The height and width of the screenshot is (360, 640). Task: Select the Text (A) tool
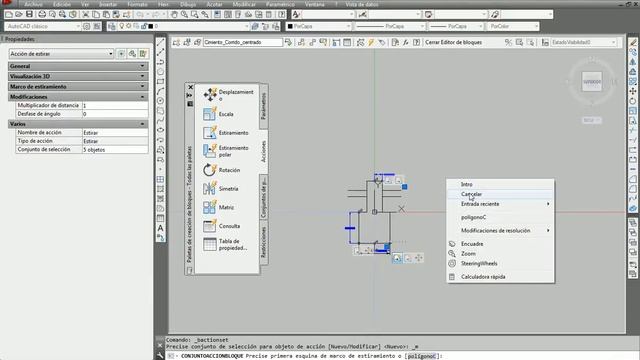point(161,228)
